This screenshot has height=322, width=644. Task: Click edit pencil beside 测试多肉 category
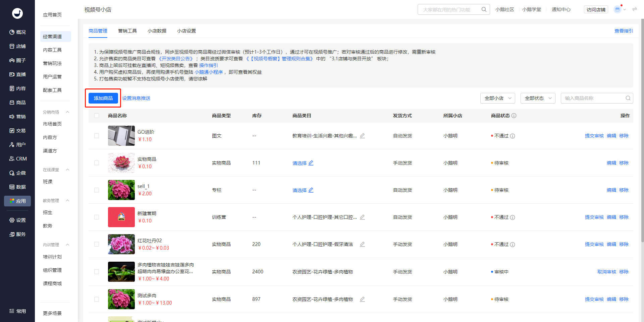click(362, 299)
